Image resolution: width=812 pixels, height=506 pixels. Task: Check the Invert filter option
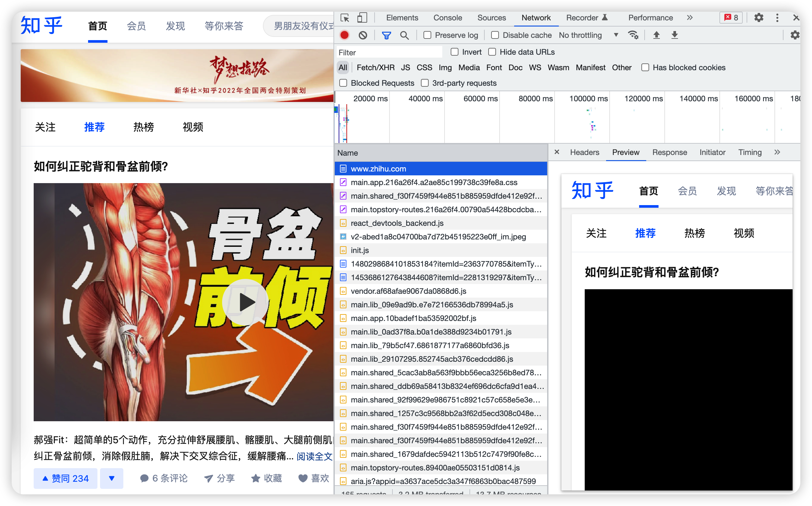[x=454, y=52]
